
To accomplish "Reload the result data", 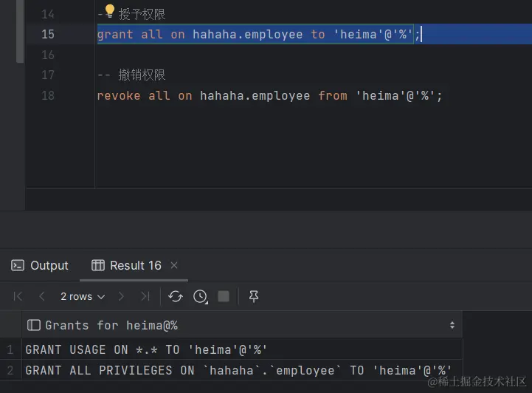I will [176, 296].
